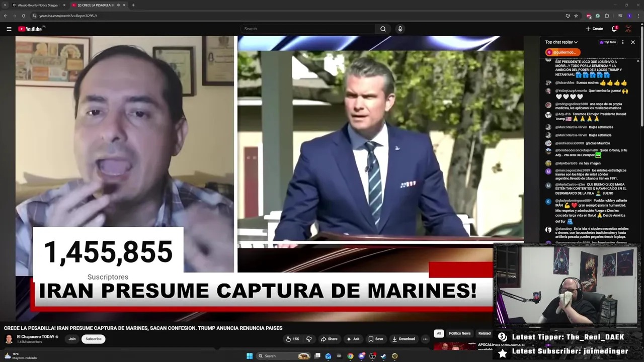
Task: Go to YouTube home via logo
Action: [31, 29]
